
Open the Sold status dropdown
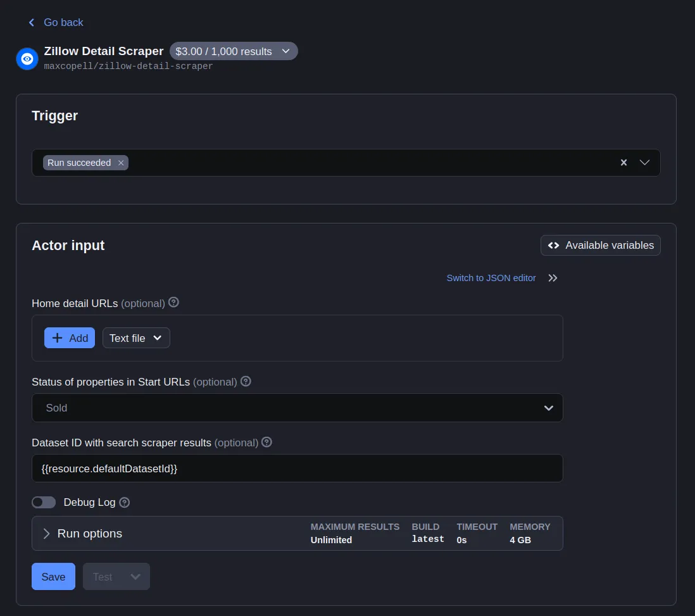click(x=297, y=408)
